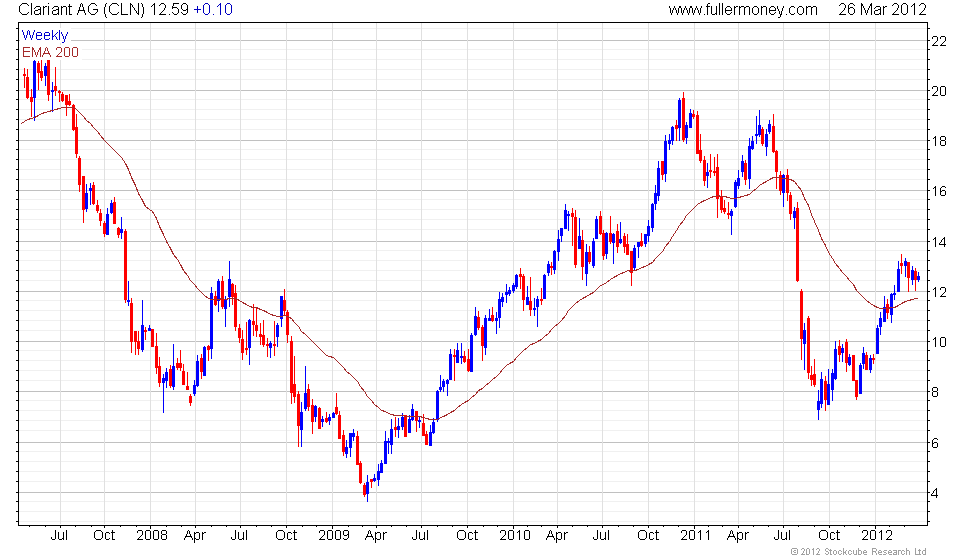This screenshot has width=980, height=560.
Task: Click the 18 price axis label
Action: [x=939, y=141]
